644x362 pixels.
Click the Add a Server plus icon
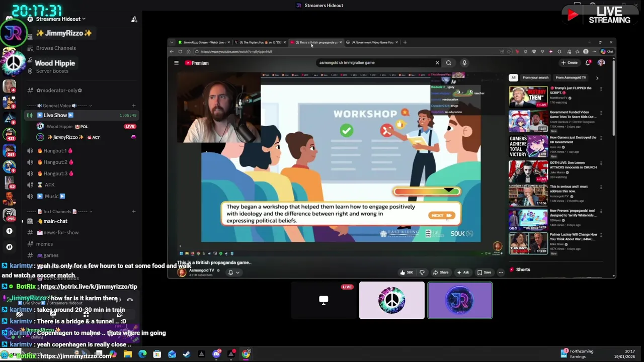(9, 231)
